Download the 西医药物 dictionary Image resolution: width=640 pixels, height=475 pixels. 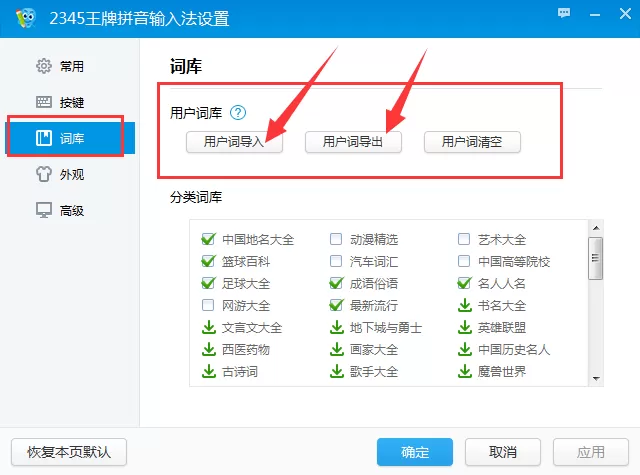pyautogui.click(x=209, y=349)
